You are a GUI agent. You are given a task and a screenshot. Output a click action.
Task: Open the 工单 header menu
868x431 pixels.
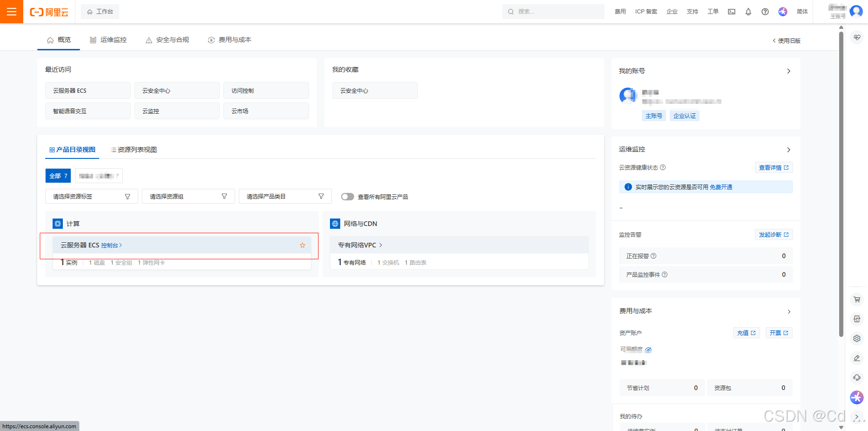(x=713, y=12)
